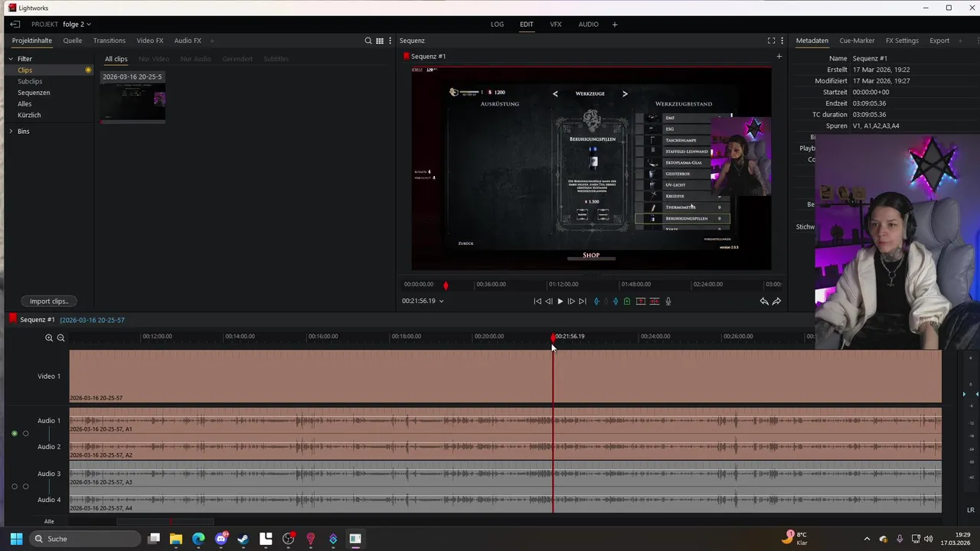Open the Export tab
The height and width of the screenshot is (551, 980).
pyautogui.click(x=939, y=41)
